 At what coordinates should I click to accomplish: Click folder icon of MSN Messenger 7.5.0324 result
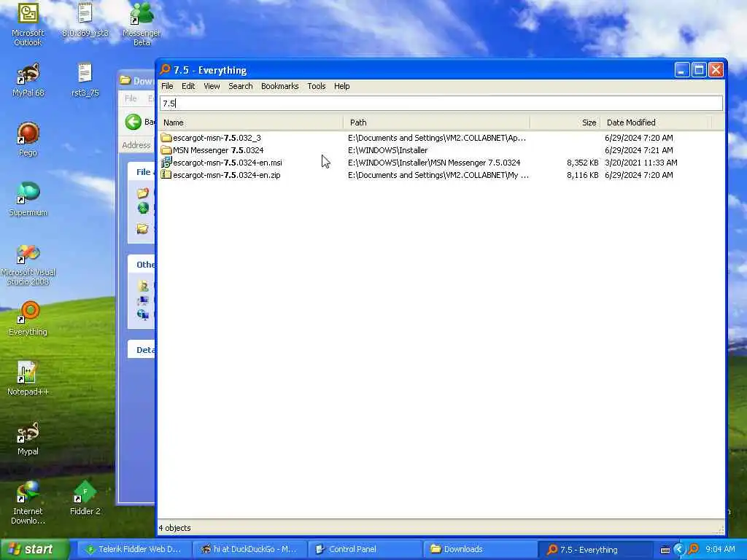[x=166, y=150]
